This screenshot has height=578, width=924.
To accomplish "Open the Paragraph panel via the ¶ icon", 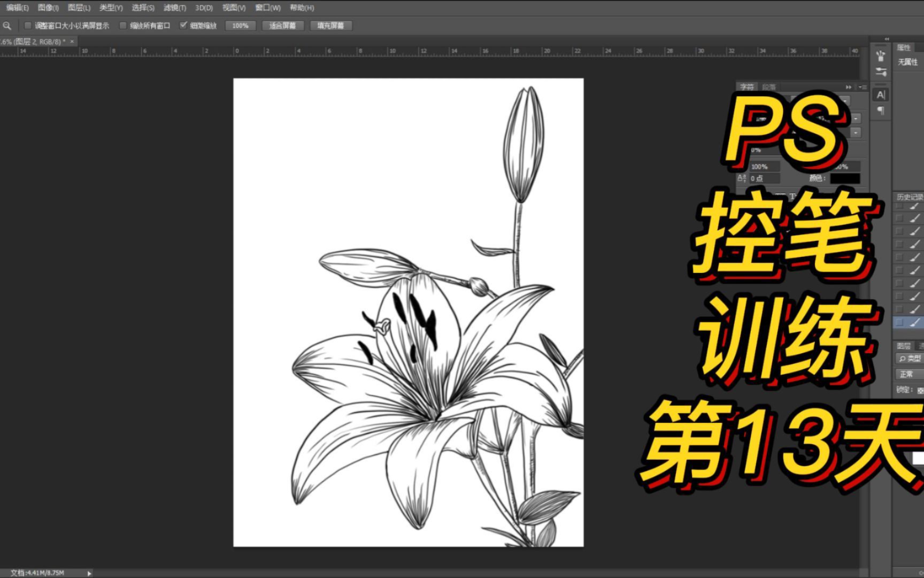I will (x=881, y=109).
